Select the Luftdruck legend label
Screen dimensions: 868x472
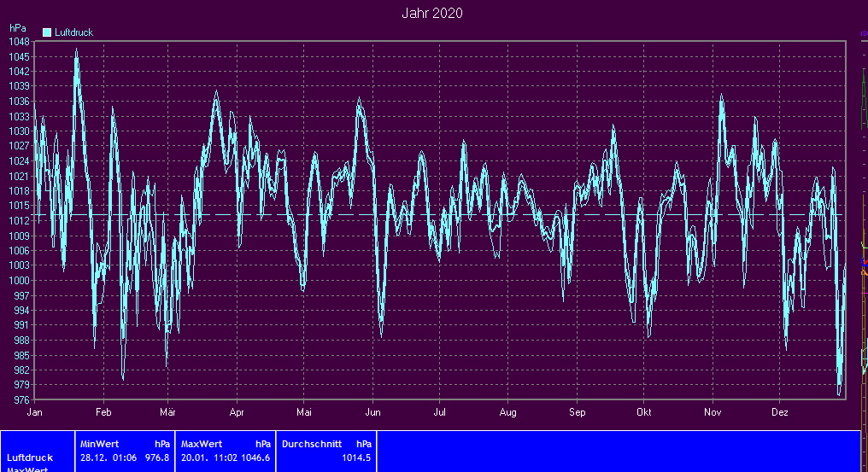coord(73,32)
